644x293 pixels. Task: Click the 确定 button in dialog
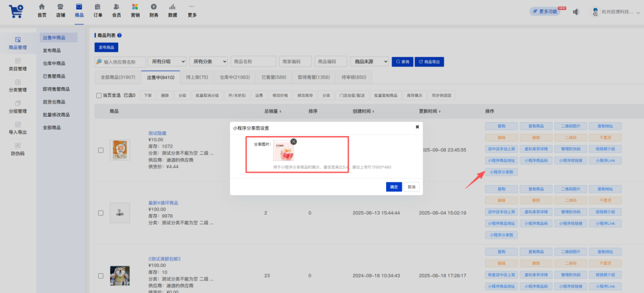(x=394, y=187)
